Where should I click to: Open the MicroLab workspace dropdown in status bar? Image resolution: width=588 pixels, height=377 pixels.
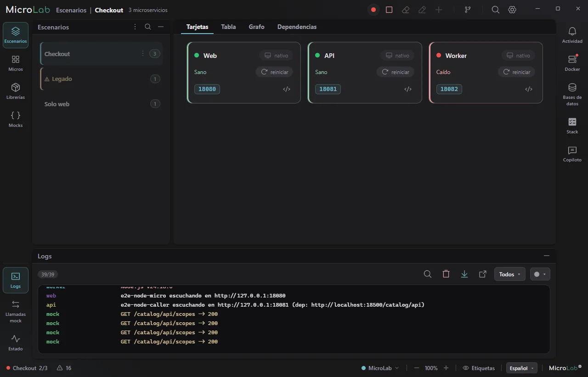coord(380,368)
